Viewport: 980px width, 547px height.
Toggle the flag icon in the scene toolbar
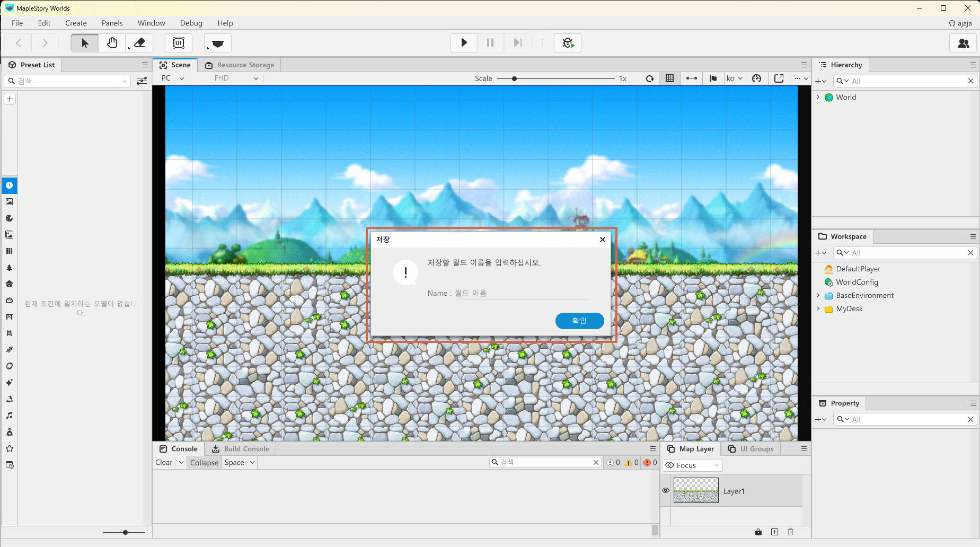coord(713,78)
